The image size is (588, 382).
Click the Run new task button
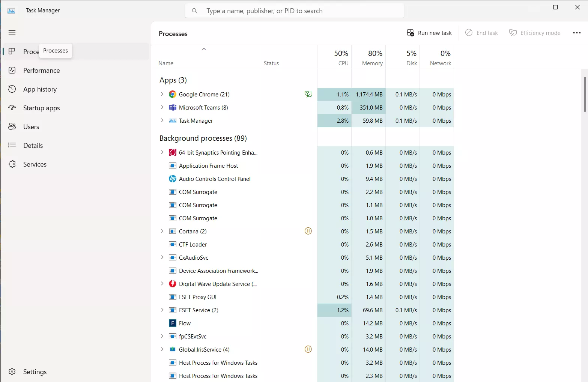coord(429,33)
